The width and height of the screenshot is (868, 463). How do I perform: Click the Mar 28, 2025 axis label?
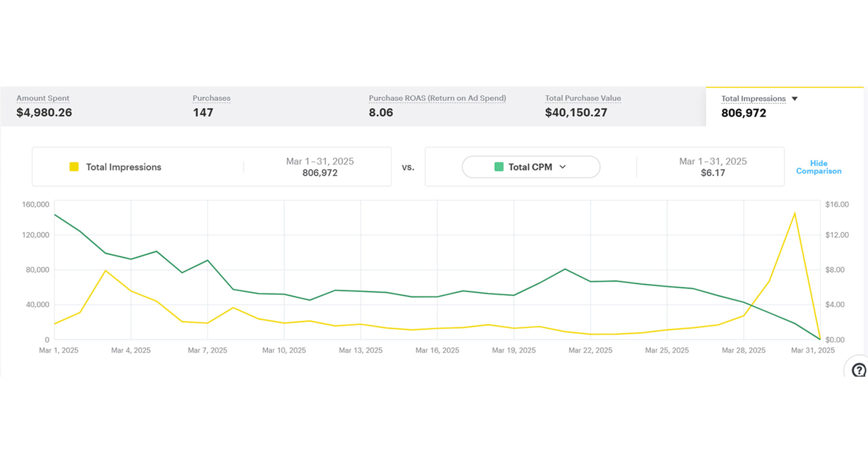[743, 350]
